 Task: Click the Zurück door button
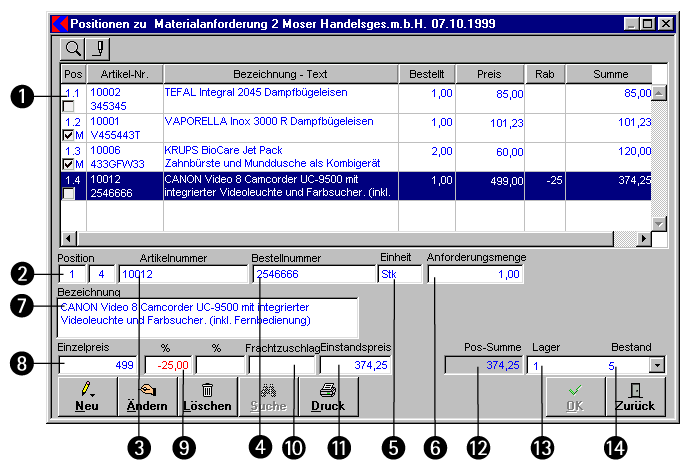(x=635, y=397)
